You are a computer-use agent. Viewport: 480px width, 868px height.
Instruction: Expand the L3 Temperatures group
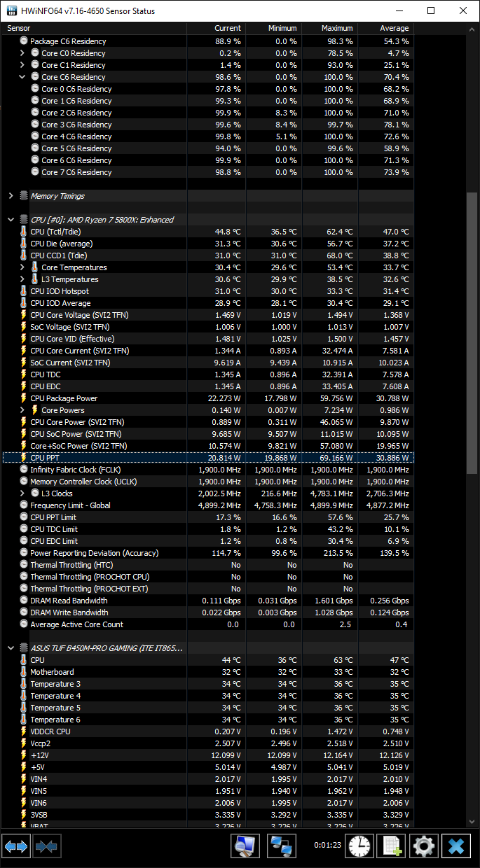point(22,279)
